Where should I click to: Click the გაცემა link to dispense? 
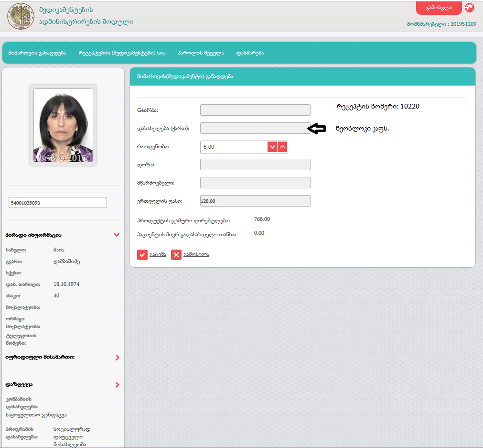[x=158, y=254]
